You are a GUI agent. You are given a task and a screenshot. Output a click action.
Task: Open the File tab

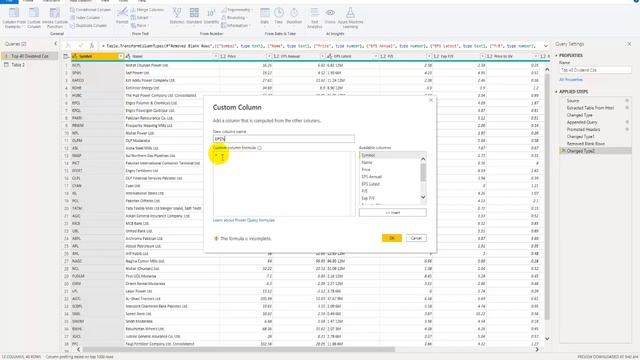9,1
